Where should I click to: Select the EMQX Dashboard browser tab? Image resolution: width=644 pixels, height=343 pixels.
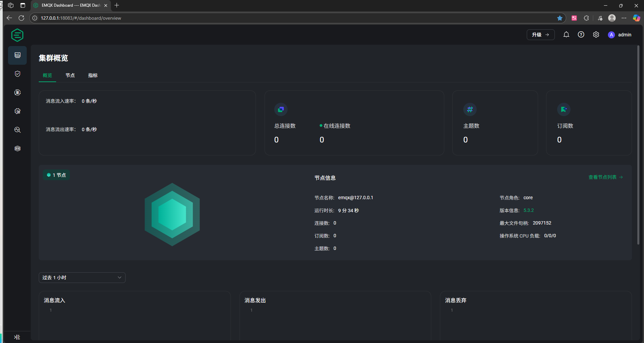coord(71,5)
